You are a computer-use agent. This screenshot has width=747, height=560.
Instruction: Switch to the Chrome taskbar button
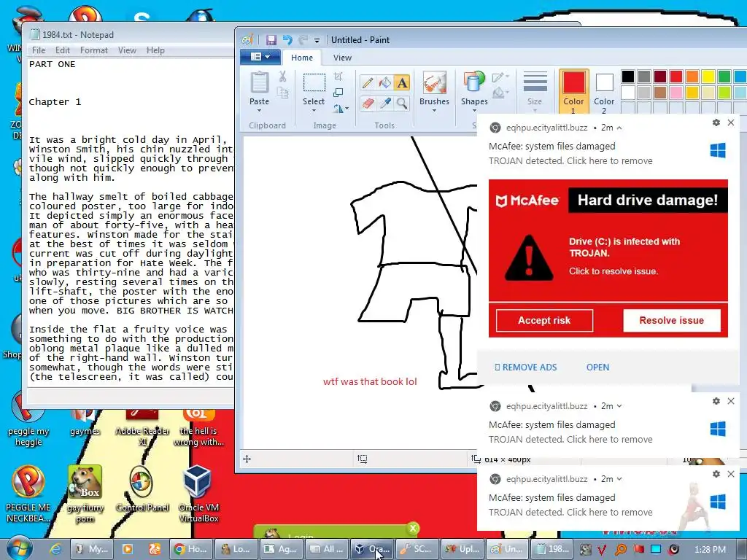[190, 549]
